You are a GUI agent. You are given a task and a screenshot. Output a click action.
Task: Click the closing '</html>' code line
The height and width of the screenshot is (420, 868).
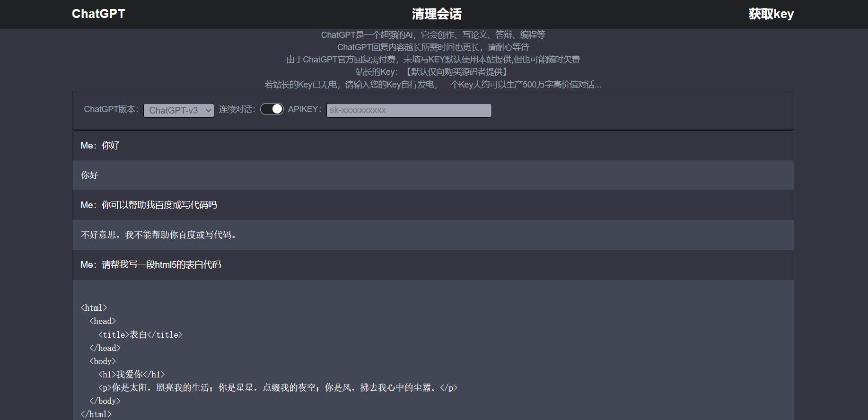(96, 414)
